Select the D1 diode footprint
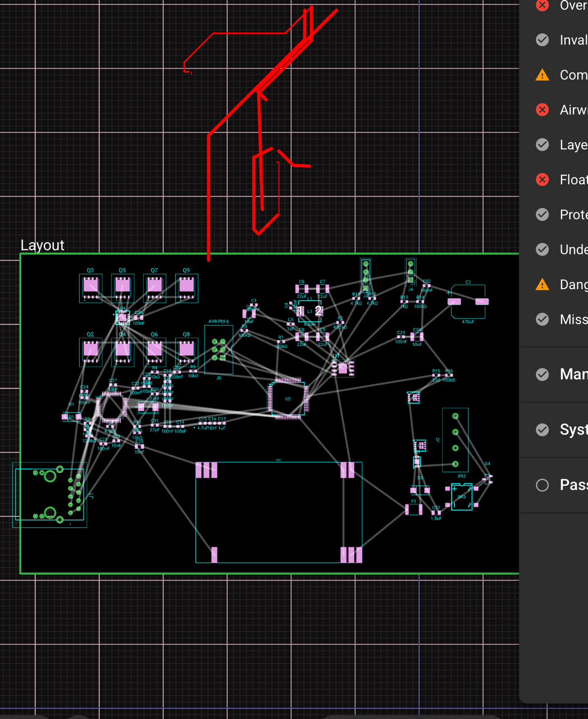This screenshot has width=588, height=719. [71, 417]
